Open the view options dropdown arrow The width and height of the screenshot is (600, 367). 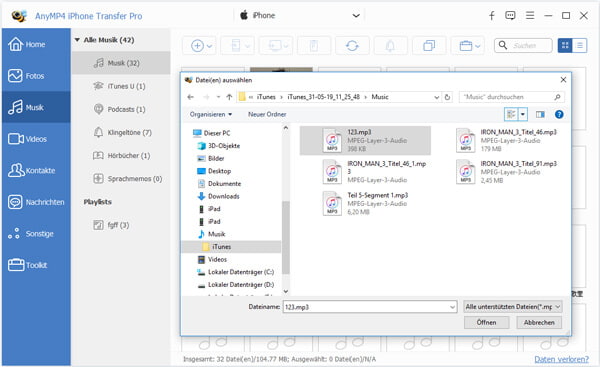(523, 114)
